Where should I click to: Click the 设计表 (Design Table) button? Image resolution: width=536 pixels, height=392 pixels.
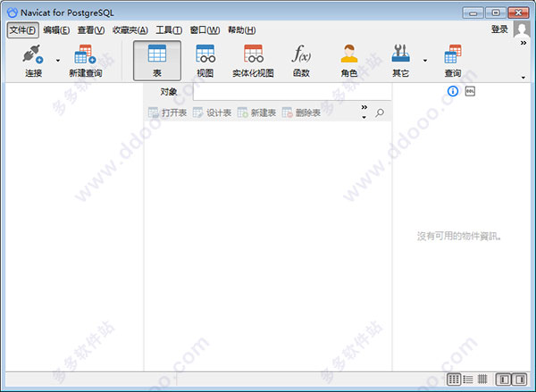click(213, 113)
